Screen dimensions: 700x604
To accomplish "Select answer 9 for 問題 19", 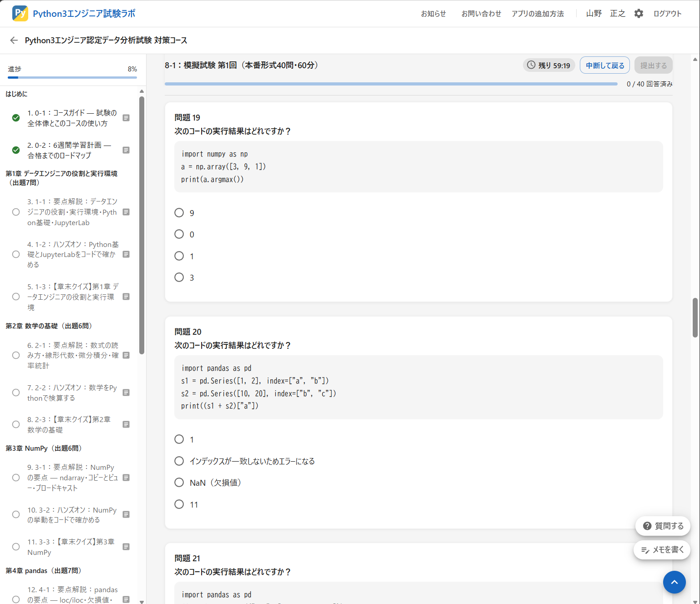I will point(179,213).
